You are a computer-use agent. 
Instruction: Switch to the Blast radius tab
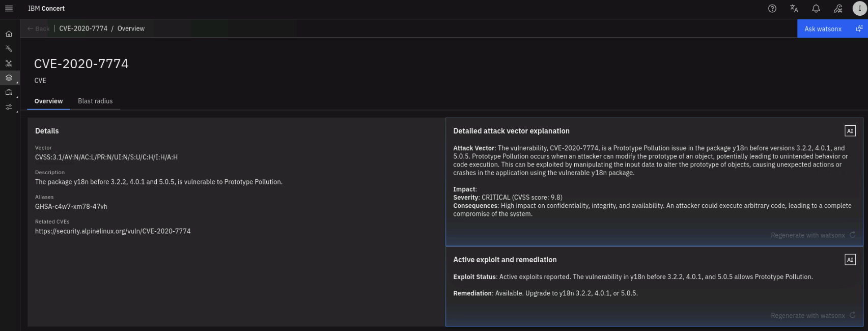click(x=95, y=101)
